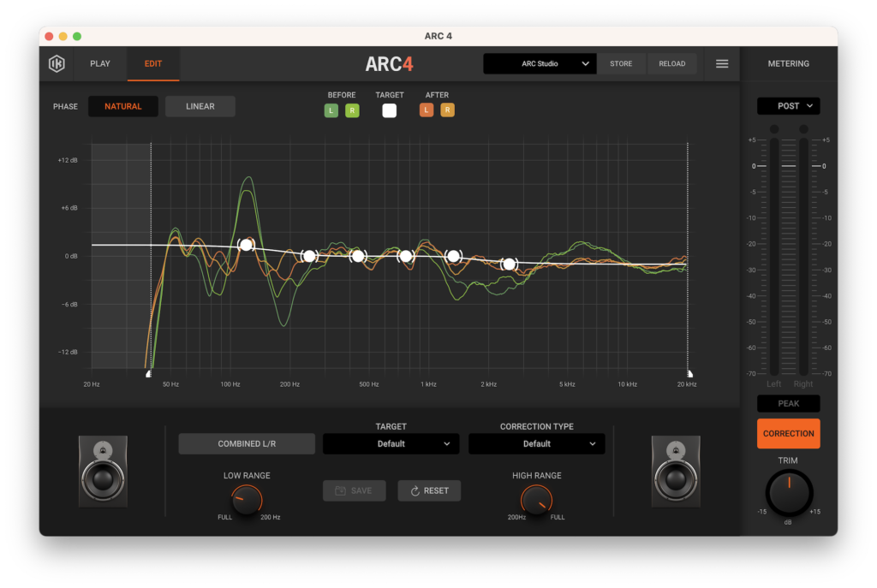Click the left channel clip indicator
This screenshot has width=877, height=588.
774,129
